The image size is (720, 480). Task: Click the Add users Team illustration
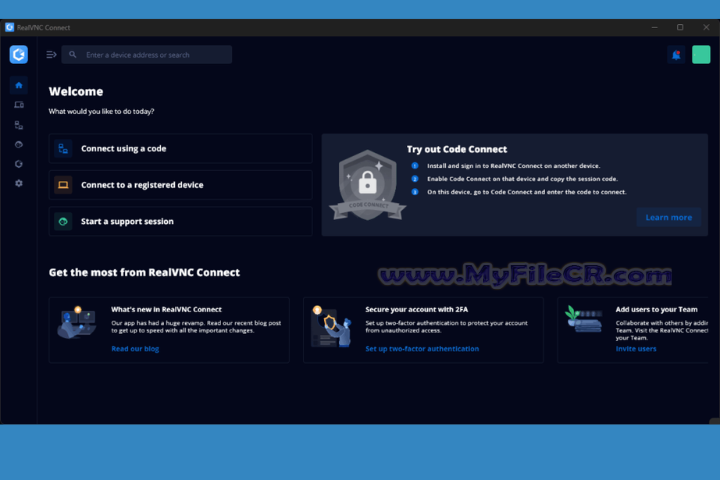tap(584, 319)
